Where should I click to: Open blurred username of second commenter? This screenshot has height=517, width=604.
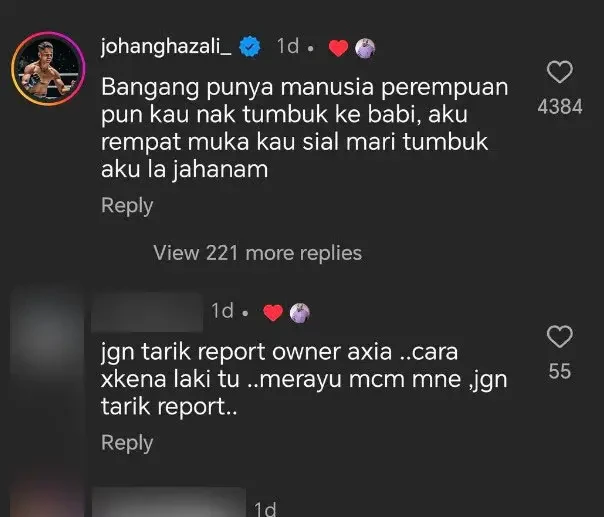click(x=147, y=312)
